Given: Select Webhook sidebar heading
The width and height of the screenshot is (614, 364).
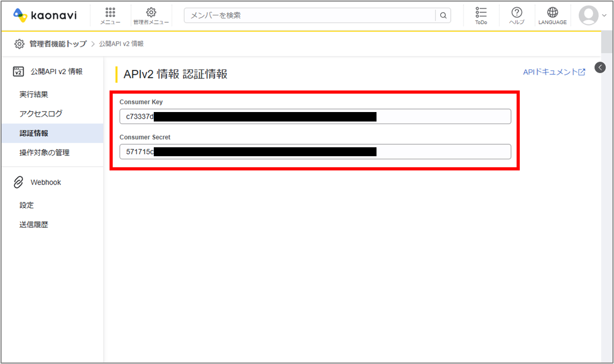Looking at the screenshot, I should 46,182.
